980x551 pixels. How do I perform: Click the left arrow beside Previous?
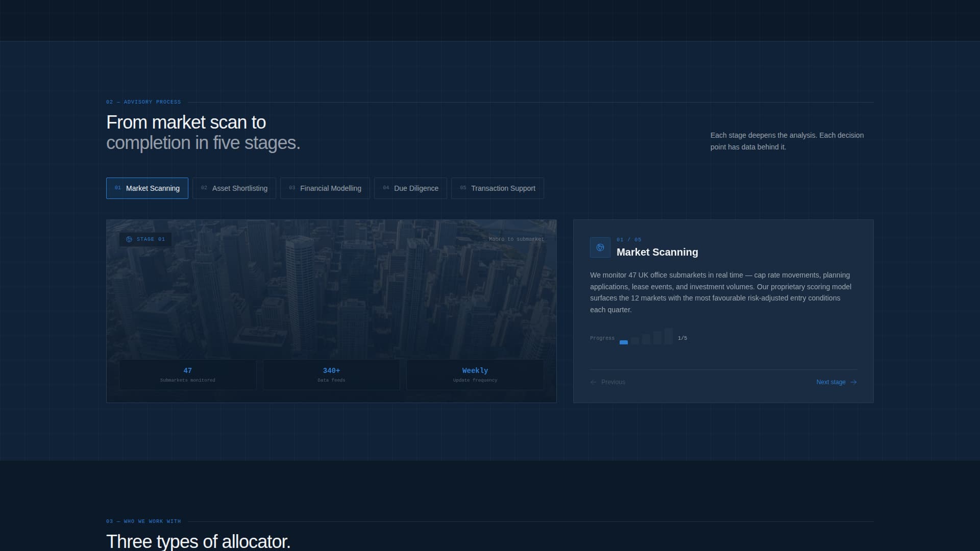[593, 382]
